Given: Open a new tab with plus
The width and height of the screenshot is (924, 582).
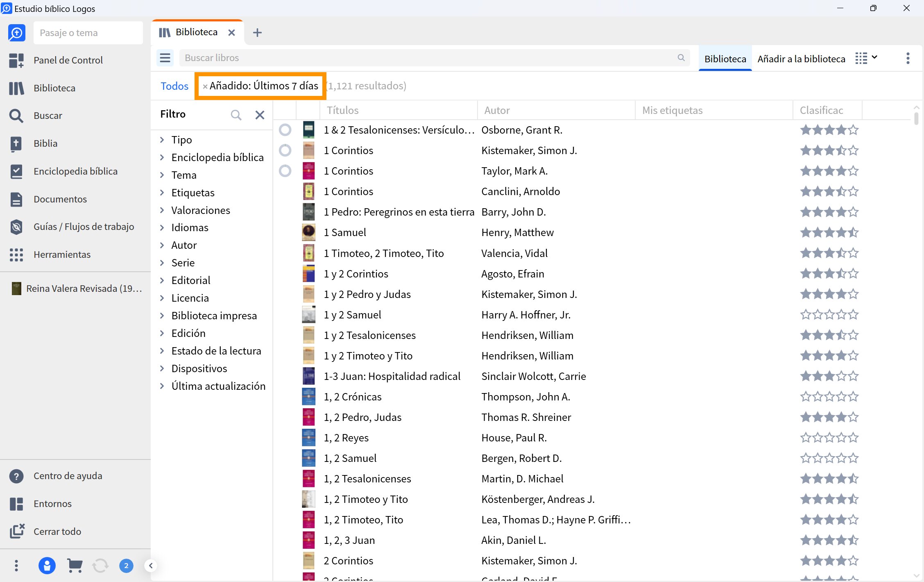Looking at the screenshot, I should [x=257, y=32].
